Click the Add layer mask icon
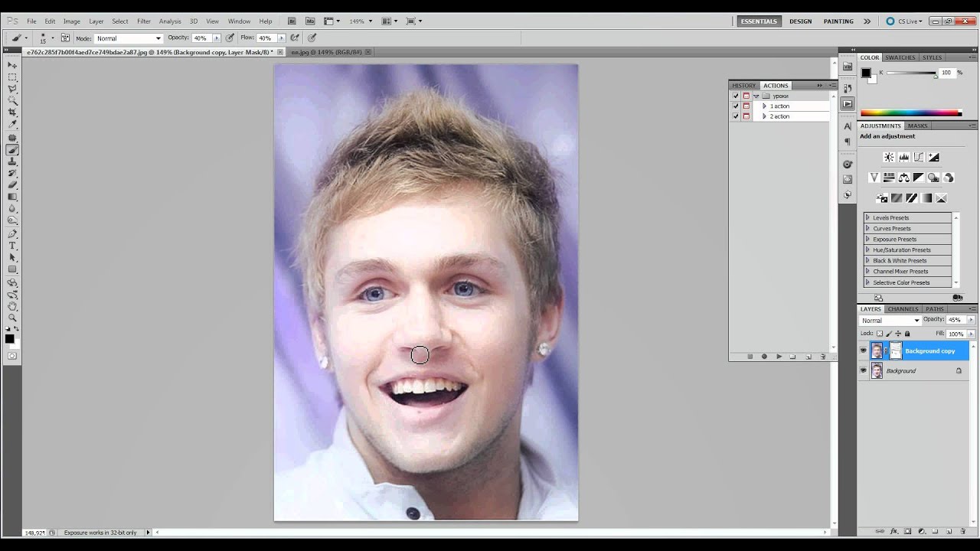Screen dimensions: 980x551 click(907, 531)
